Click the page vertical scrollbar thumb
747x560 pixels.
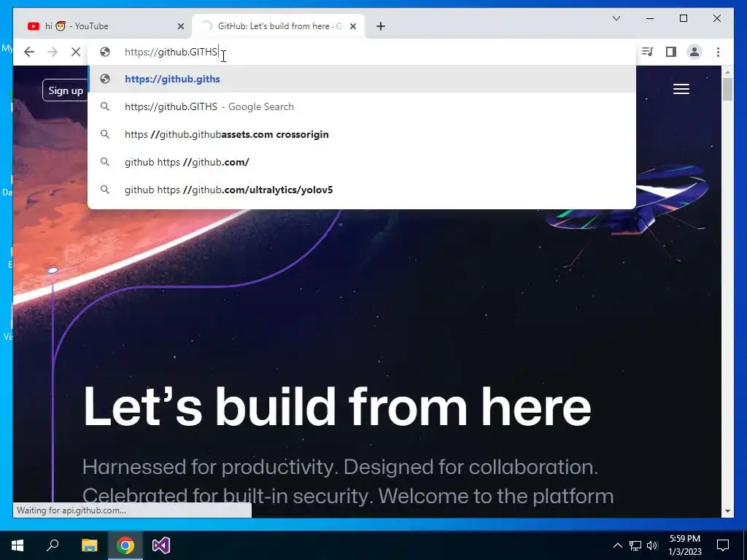point(727,88)
